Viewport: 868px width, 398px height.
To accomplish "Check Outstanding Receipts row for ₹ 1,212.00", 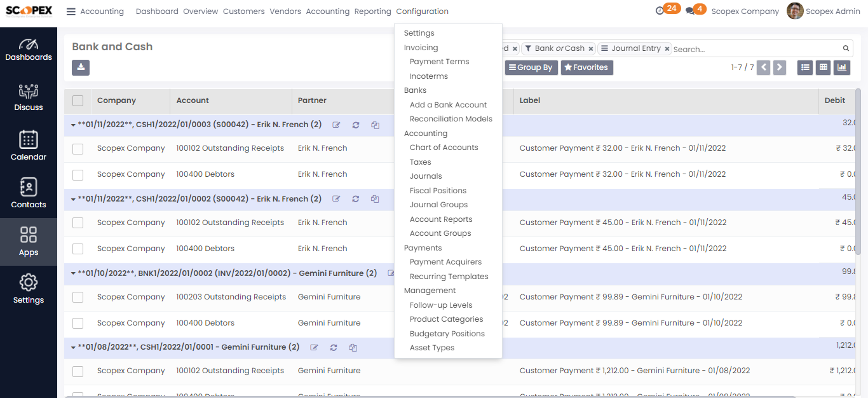I will tap(78, 372).
